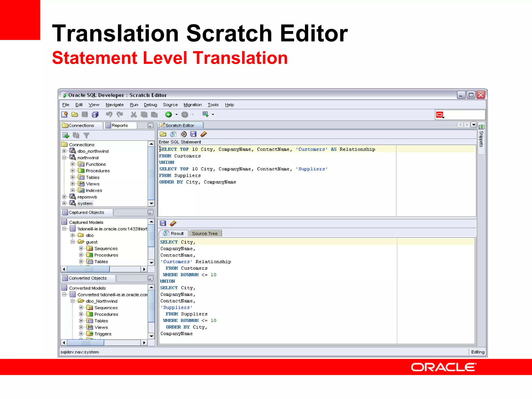Click the grey Forward navigation icon
Image resolution: width=532 pixels, height=399 pixels.
pos(185,114)
